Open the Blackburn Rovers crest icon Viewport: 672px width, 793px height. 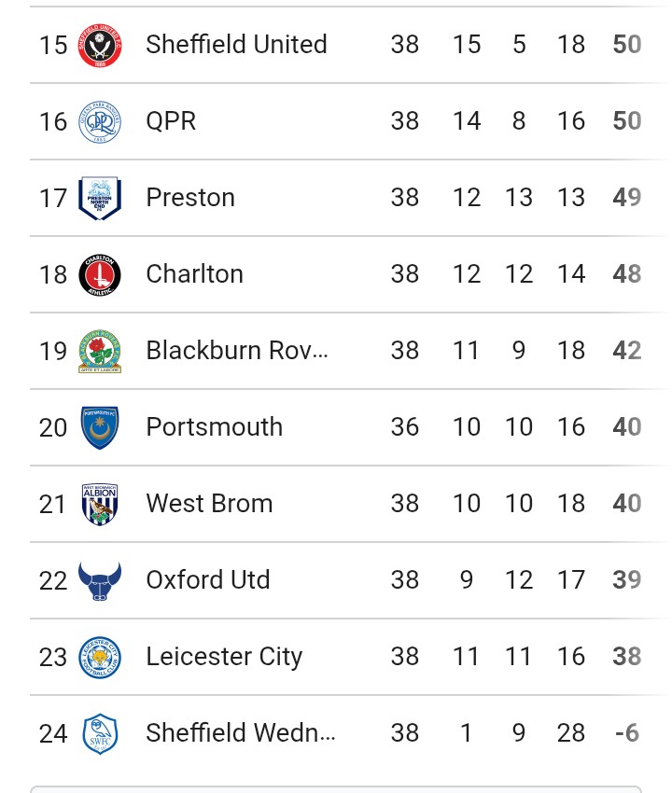tap(100, 351)
